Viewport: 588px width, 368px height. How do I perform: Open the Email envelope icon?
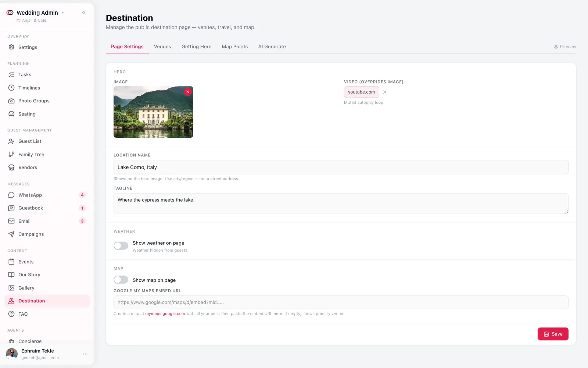(x=11, y=221)
